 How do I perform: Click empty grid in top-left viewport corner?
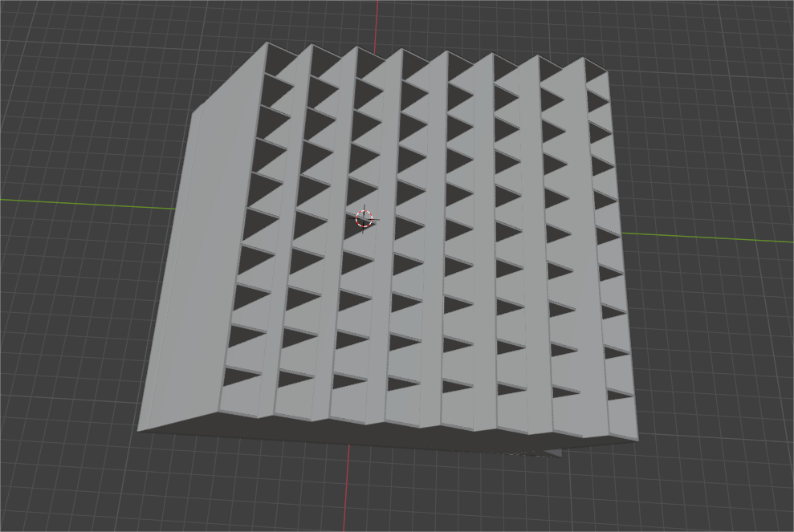[48, 40]
